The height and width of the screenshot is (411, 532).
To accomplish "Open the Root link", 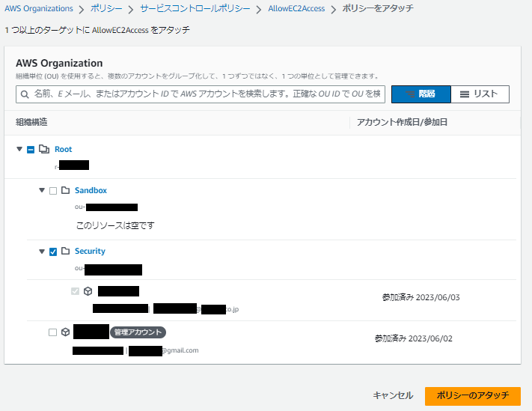I will point(63,149).
